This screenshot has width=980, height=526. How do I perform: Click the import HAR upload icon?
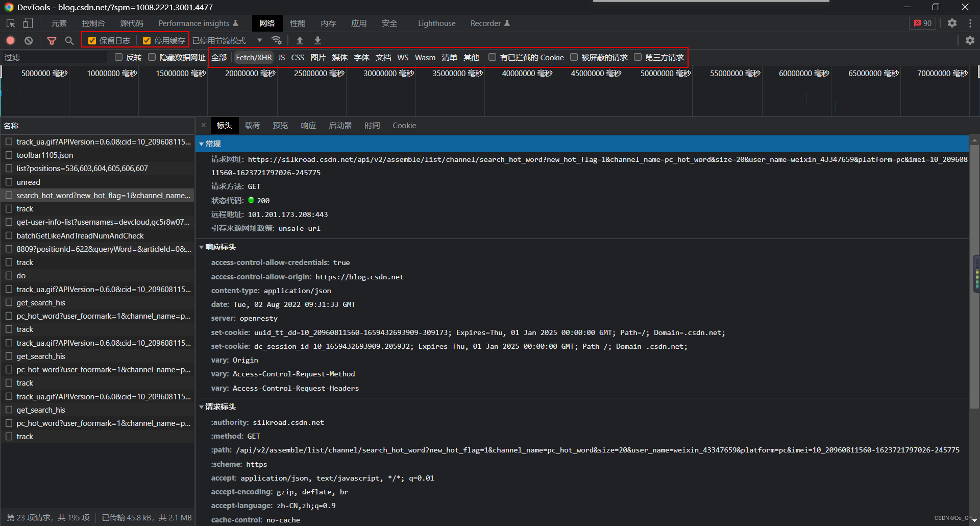pos(300,40)
